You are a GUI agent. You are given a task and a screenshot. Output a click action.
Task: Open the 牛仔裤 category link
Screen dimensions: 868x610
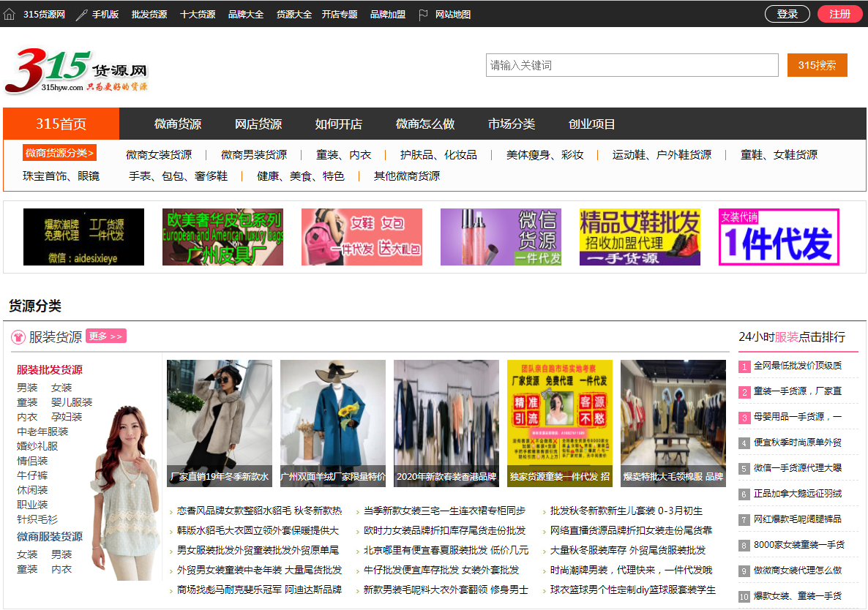[x=32, y=475]
